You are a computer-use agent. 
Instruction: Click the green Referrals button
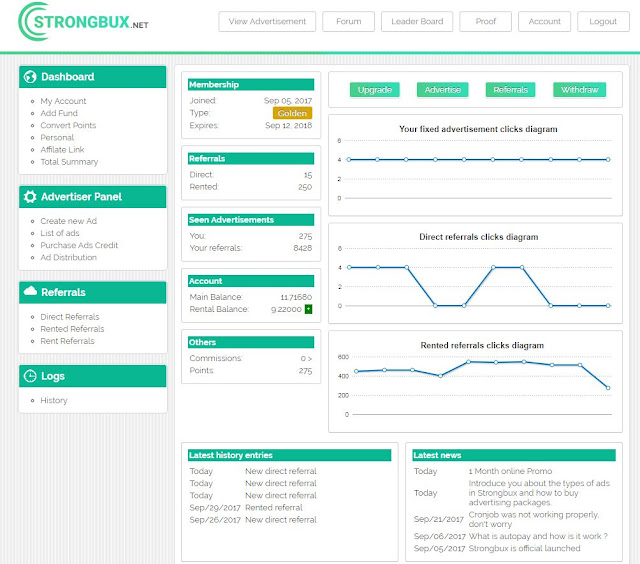pyautogui.click(x=511, y=90)
